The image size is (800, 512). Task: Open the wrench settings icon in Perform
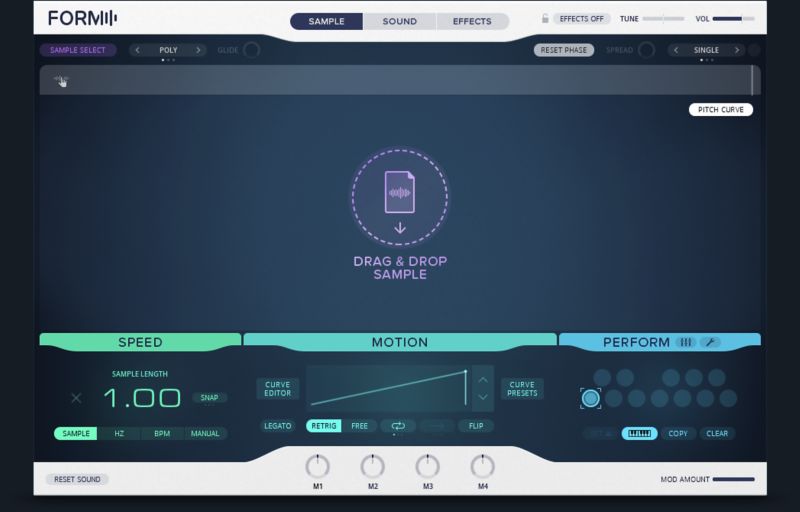tap(710, 342)
